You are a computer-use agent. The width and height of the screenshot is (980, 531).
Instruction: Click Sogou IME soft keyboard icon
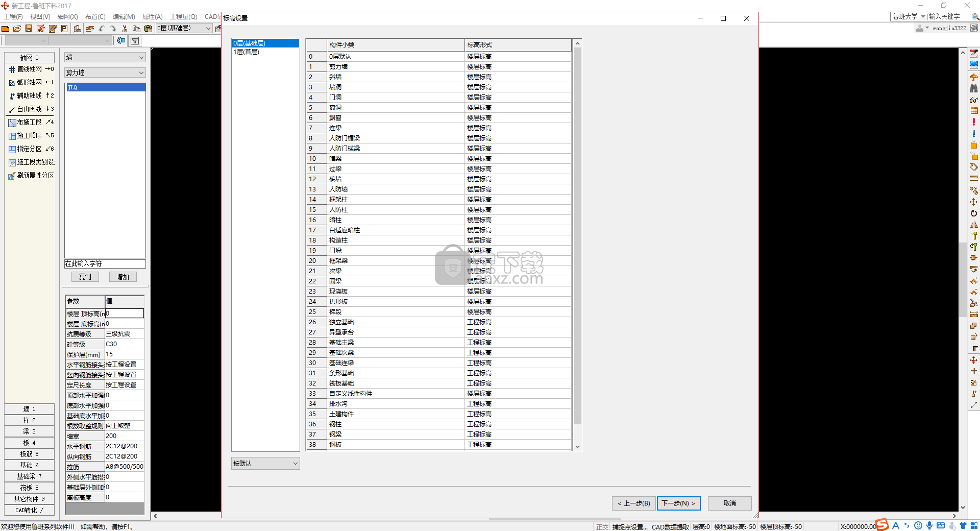(x=941, y=525)
